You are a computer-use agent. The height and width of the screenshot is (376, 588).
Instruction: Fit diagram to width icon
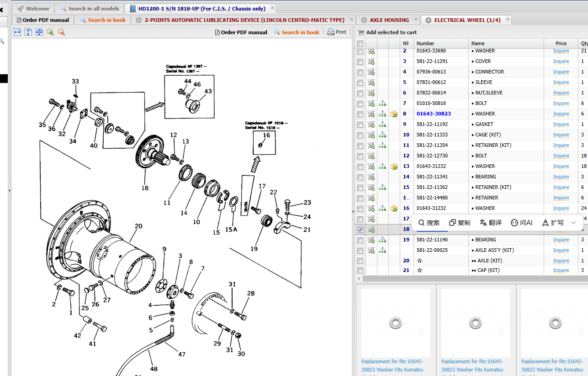[x=17, y=32]
